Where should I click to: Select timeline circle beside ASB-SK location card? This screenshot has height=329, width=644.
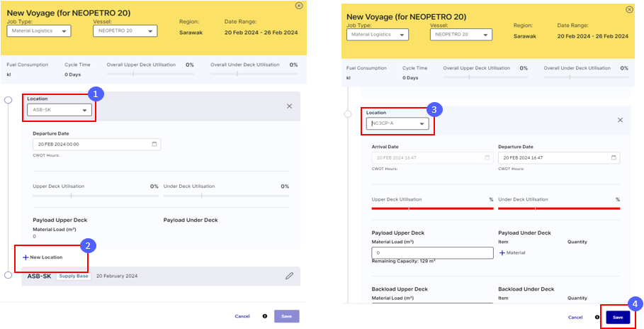click(8, 100)
